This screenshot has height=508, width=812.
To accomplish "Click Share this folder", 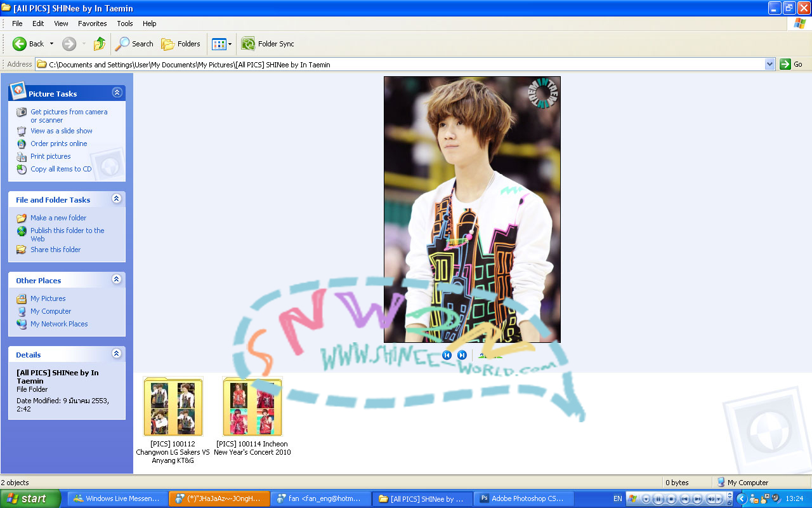I will coord(56,250).
